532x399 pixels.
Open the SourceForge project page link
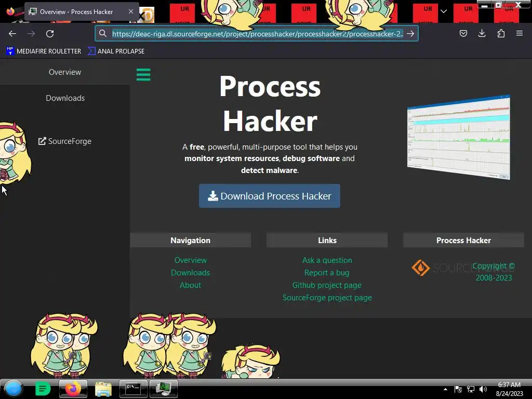[x=327, y=298]
